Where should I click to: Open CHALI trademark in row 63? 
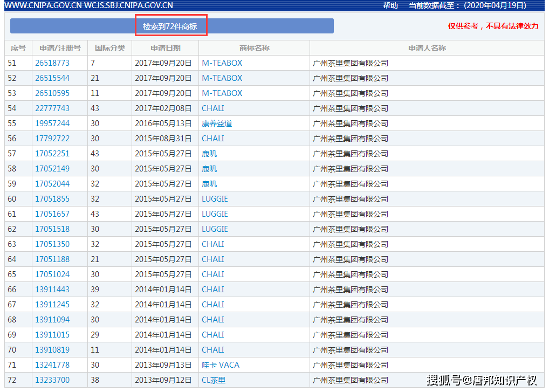click(213, 244)
